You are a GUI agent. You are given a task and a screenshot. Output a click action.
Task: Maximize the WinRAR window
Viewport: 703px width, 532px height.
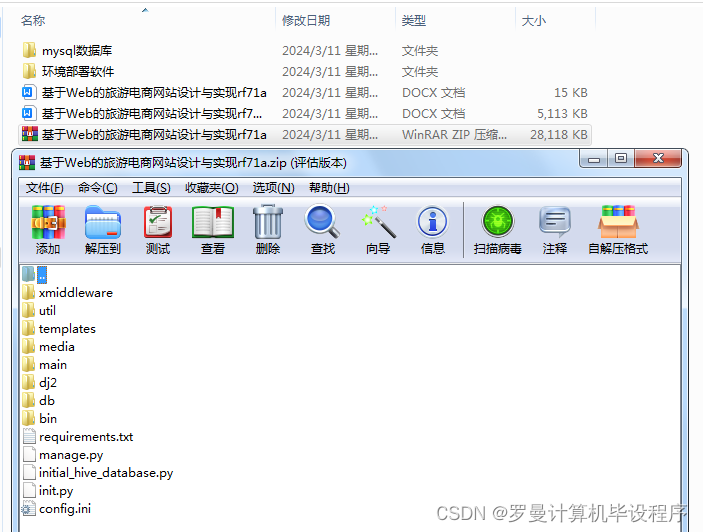[x=621, y=159]
